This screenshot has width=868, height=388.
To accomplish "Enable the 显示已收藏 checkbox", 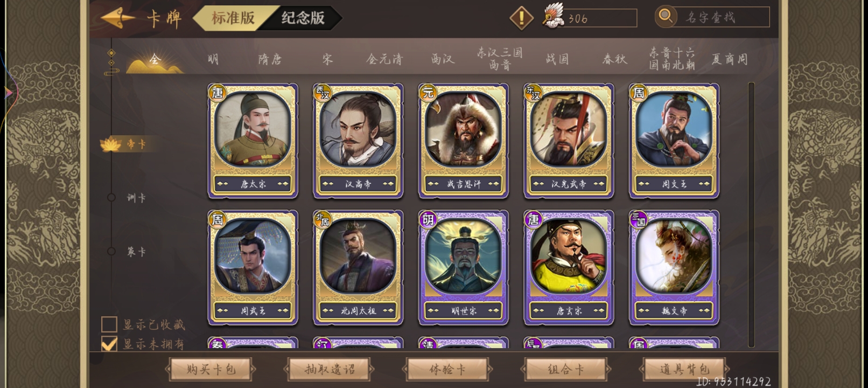I will 109,324.
